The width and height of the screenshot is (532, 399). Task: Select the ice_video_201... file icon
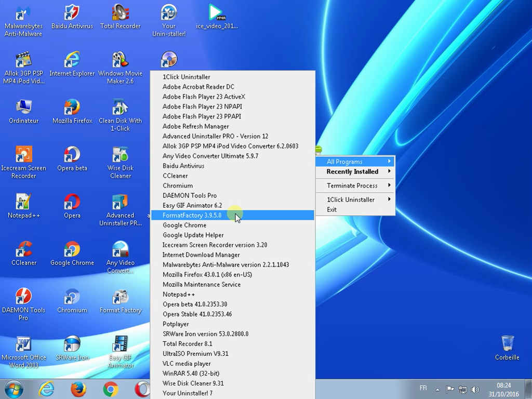pyautogui.click(x=217, y=17)
